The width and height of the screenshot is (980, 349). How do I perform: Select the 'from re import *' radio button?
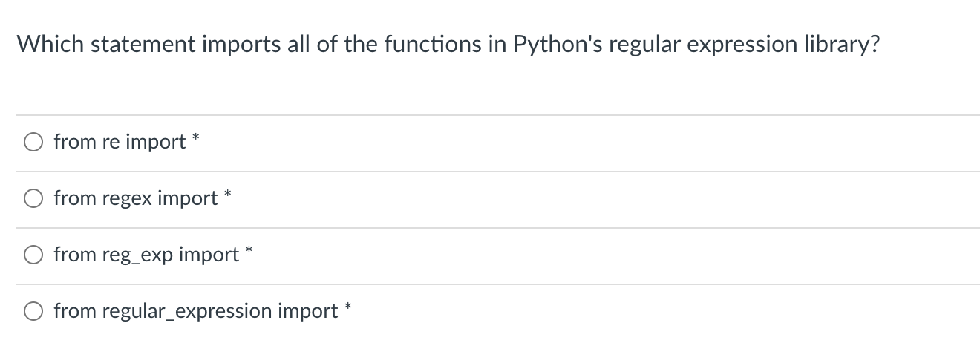(x=33, y=142)
